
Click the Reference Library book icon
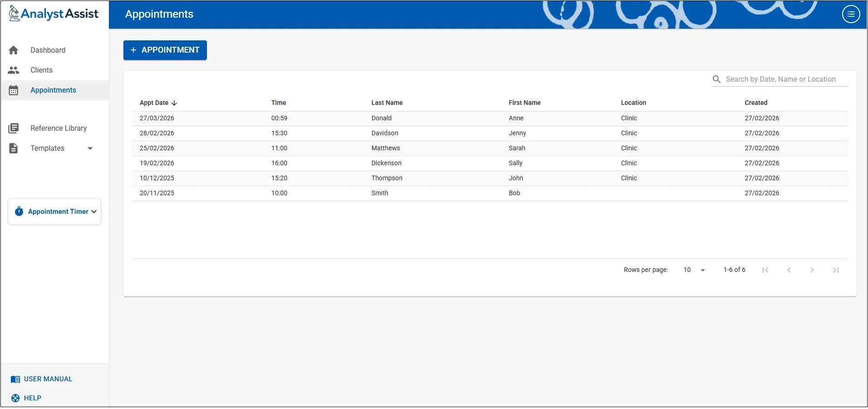pos(13,128)
